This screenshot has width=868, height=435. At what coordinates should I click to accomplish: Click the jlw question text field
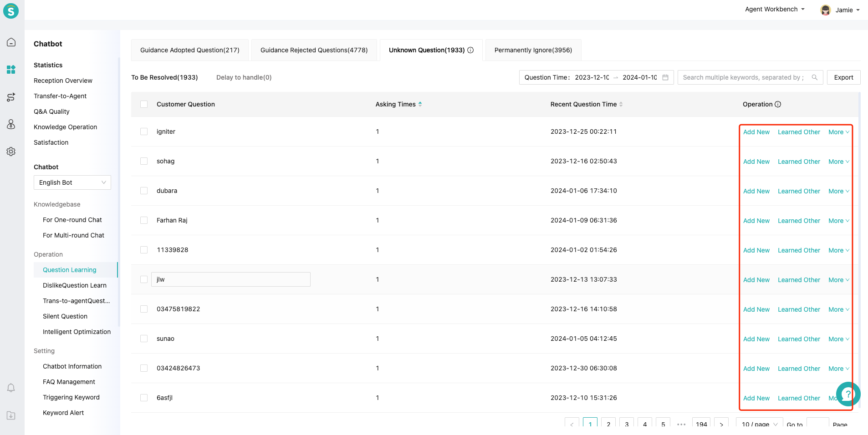pyautogui.click(x=231, y=279)
